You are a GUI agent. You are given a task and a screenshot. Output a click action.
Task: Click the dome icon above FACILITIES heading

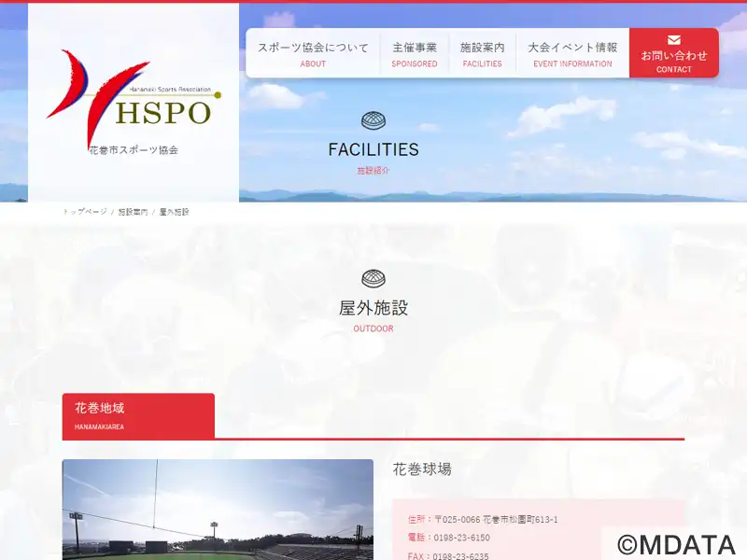pos(373,121)
